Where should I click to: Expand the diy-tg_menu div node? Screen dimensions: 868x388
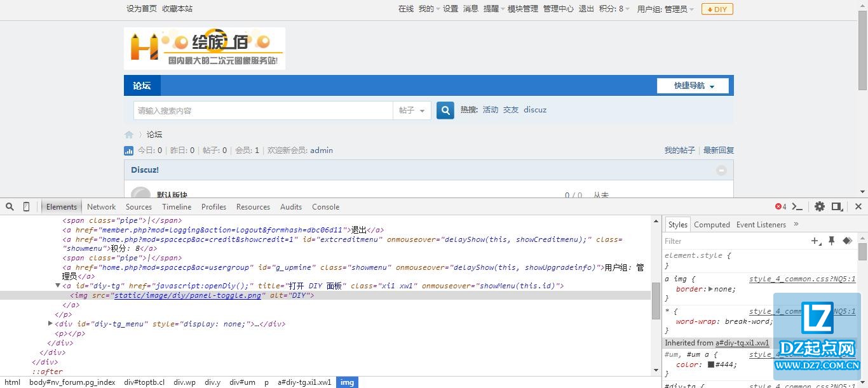click(51, 324)
